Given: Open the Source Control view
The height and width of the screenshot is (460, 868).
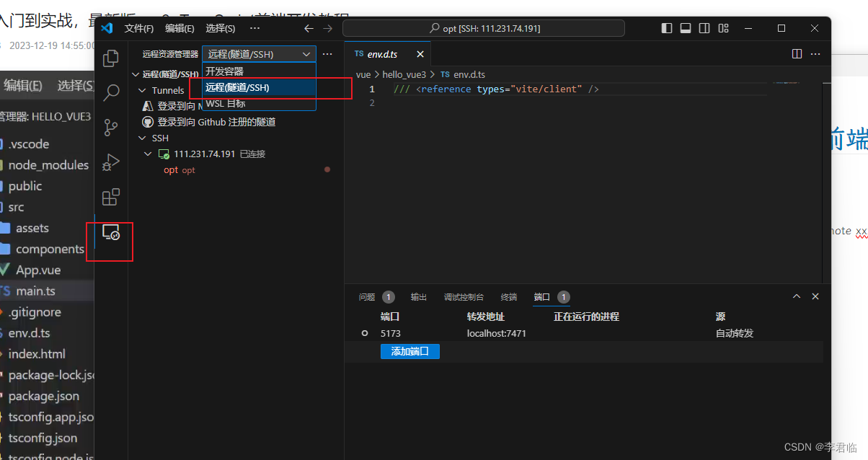Looking at the screenshot, I should 111,128.
